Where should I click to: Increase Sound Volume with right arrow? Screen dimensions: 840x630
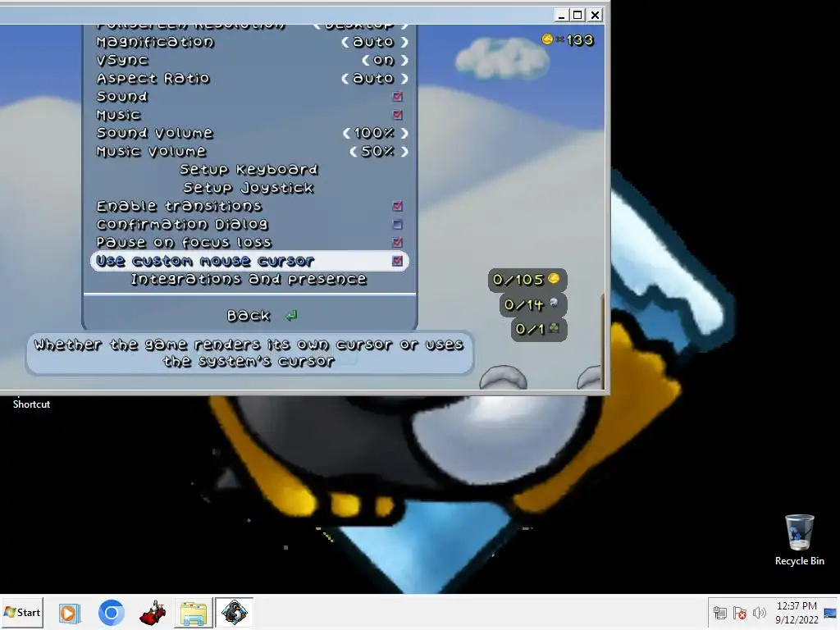pyautogui.click(x=404, y=133)
